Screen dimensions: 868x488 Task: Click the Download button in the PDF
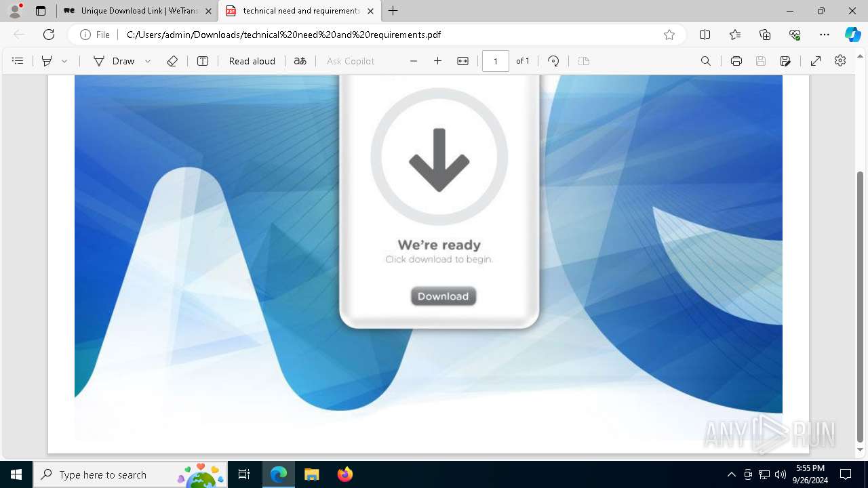(443, 296)
